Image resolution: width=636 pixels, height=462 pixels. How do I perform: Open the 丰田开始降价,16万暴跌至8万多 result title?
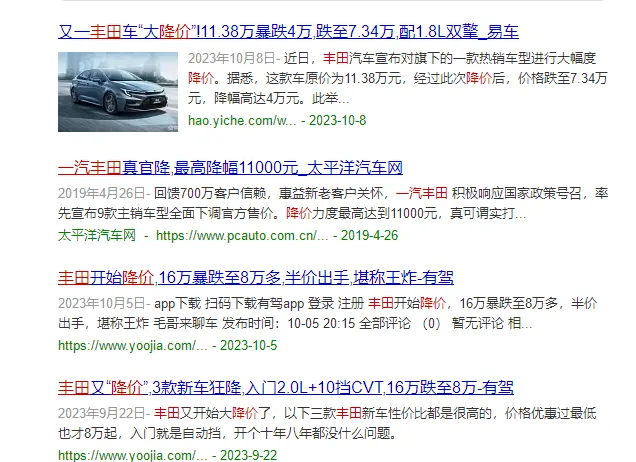tap(256, 278)
